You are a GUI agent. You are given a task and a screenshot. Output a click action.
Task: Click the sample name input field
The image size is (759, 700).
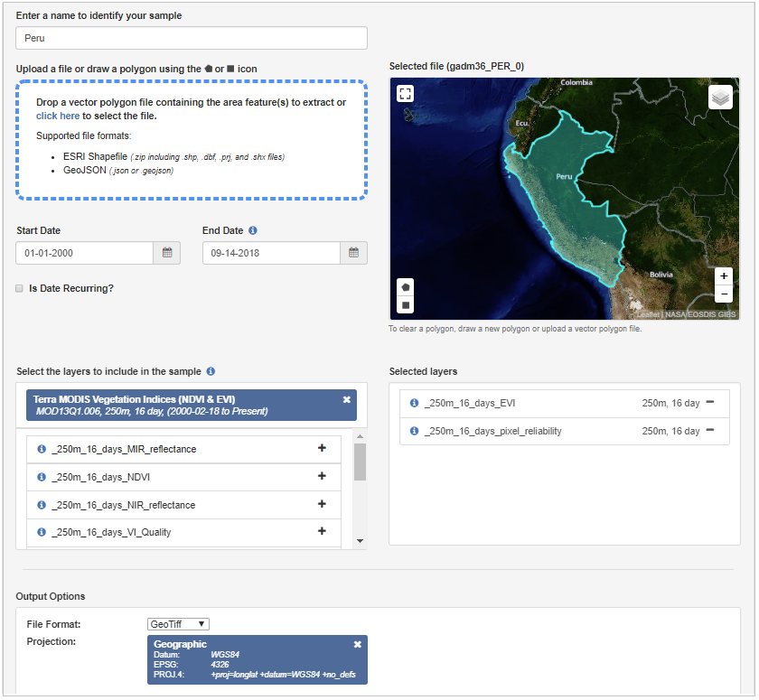tap(192, 38)
